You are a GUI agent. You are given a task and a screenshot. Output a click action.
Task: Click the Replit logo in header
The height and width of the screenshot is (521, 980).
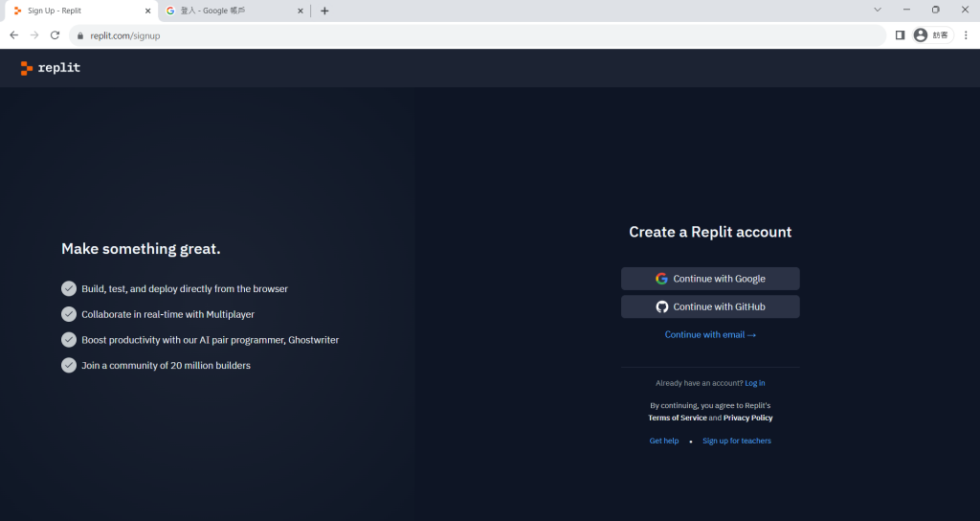coord(50,68)
